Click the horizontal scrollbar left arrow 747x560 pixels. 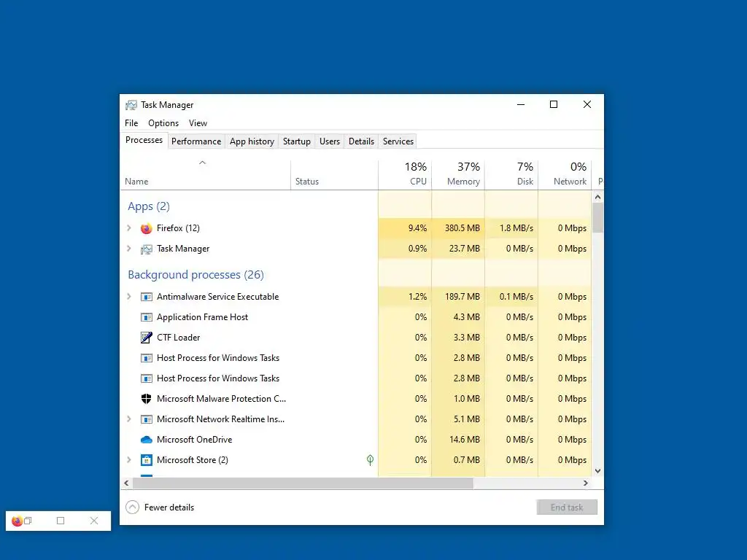(x=126, y=483)
